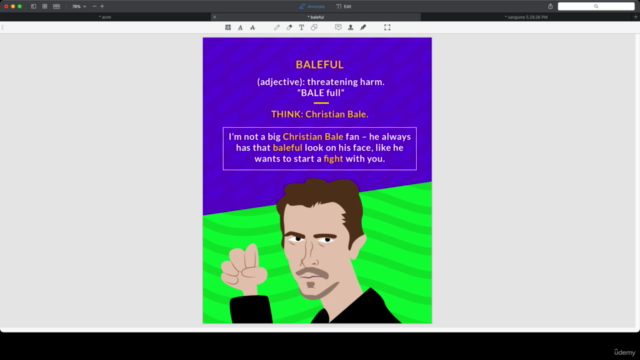The width and height of the screenshot is (640, 360).
Task: Switch to Edit mode
Action: pyautogui.click(x=344, y=7)
